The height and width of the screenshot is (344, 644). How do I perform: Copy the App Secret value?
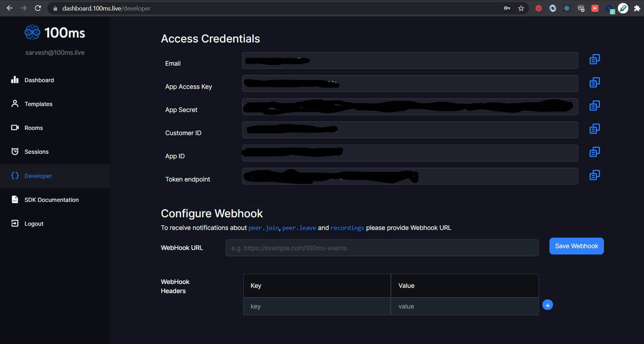[x=594, y=106]
